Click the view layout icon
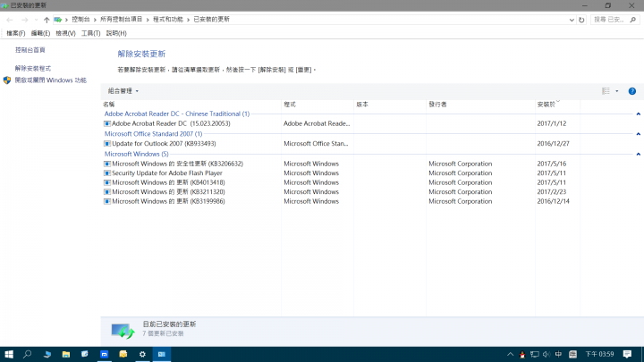 [606, 91]
